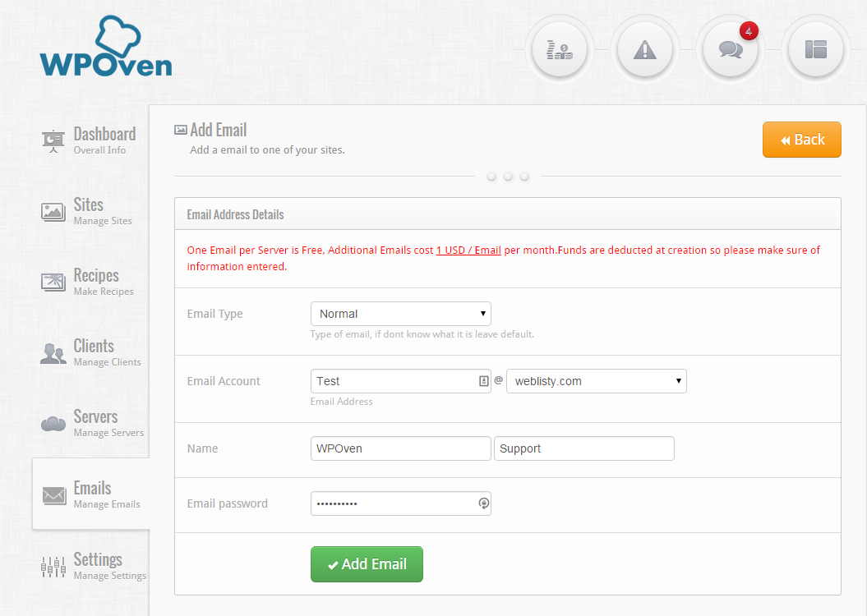Click the WPOven logo
The width and height of the screenshot is (867, 616).
click(105, 48)
